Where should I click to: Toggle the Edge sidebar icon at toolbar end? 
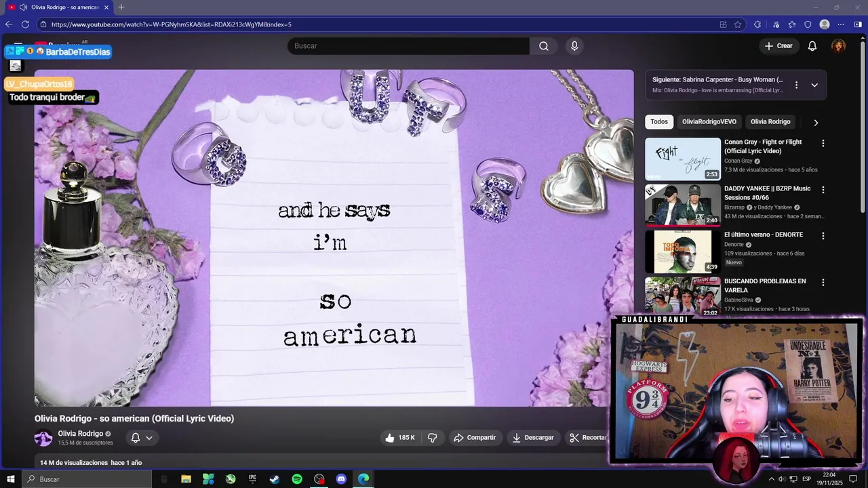pyautogui.click(x=858, y=24)
